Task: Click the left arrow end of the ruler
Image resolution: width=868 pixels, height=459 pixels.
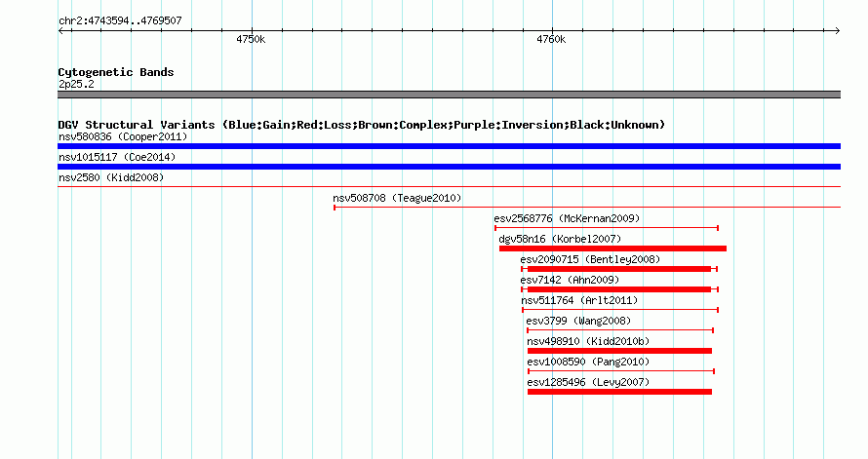Action: 61,30
